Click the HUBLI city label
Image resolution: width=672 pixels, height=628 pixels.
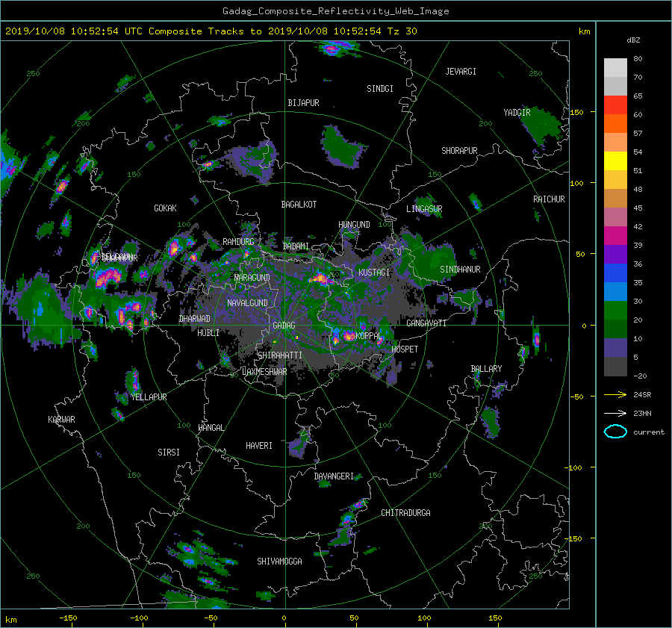[x=208, y=332]
